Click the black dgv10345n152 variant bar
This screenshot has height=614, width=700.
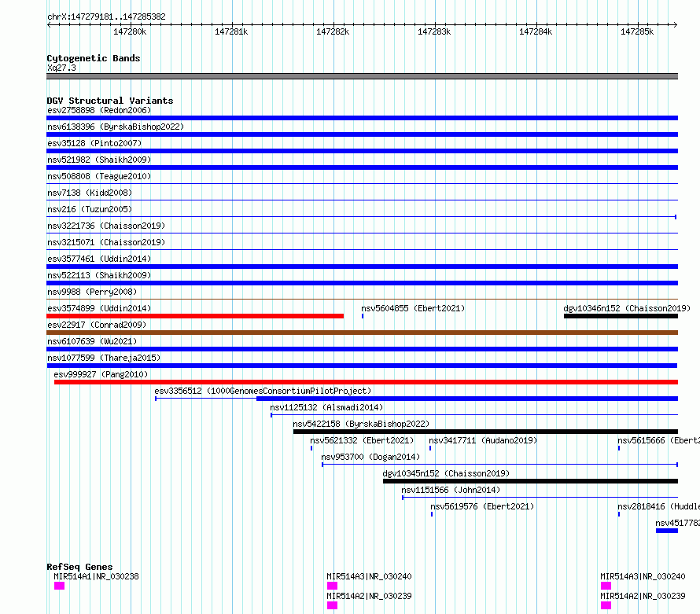[x=530, y=481]
